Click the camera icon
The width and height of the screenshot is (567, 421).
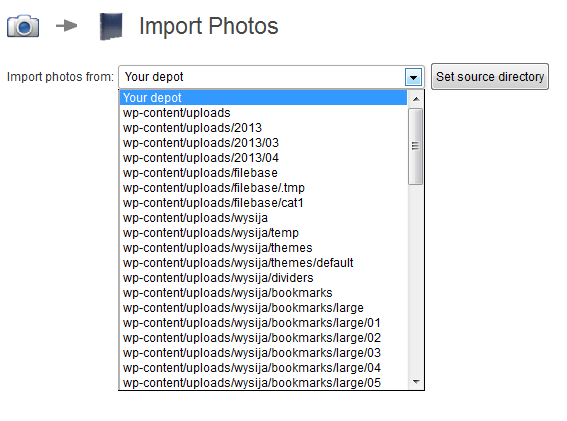[23, 26]
